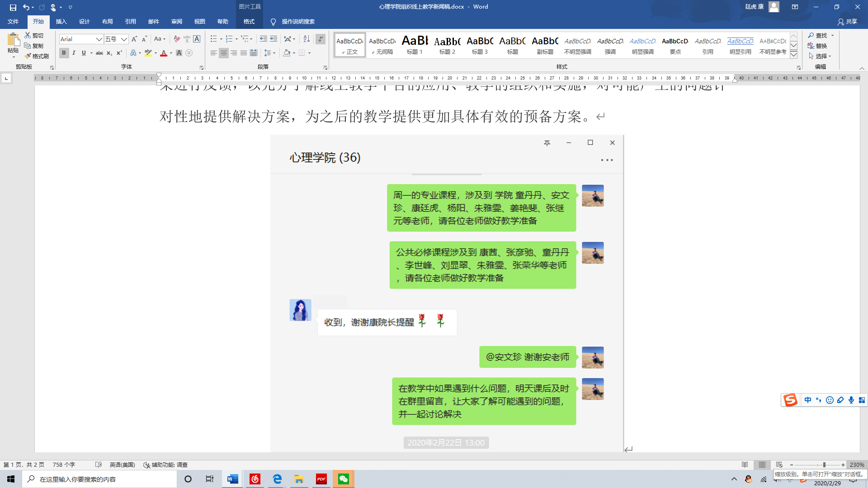Switch to the 插入 ribbon tab
This screenshot has width=868, height=488.
(61, 22)
